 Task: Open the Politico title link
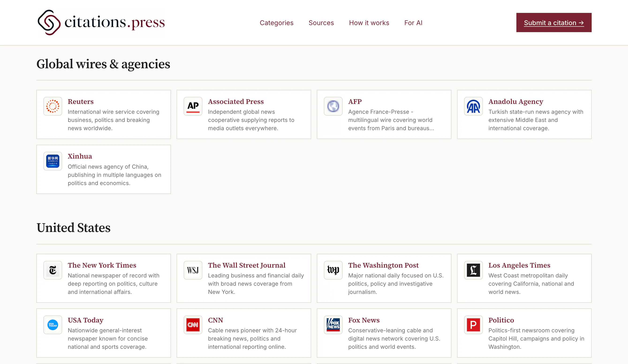501,320
